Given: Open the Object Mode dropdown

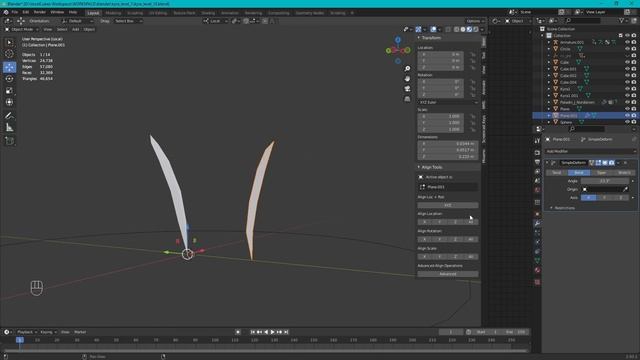Looking at the screenshot, I should [x=21, y=29].
